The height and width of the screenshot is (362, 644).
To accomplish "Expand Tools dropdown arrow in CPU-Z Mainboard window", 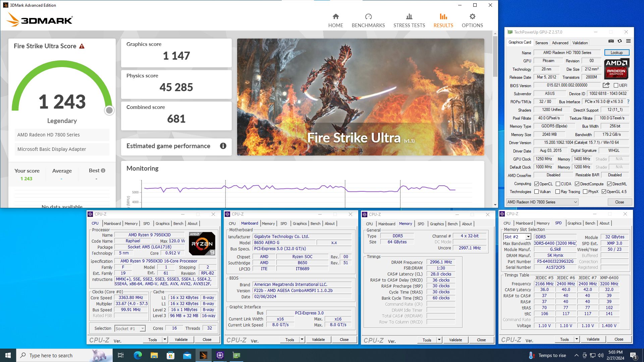I will click(302, 340).
